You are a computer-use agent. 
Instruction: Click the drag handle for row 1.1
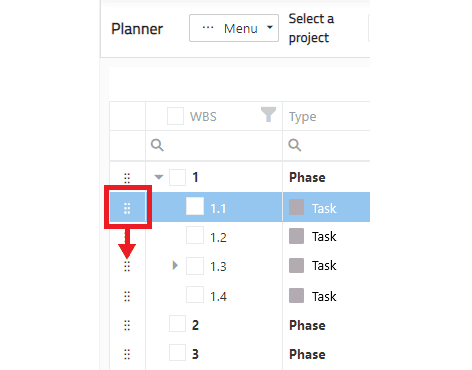[127, 208]
